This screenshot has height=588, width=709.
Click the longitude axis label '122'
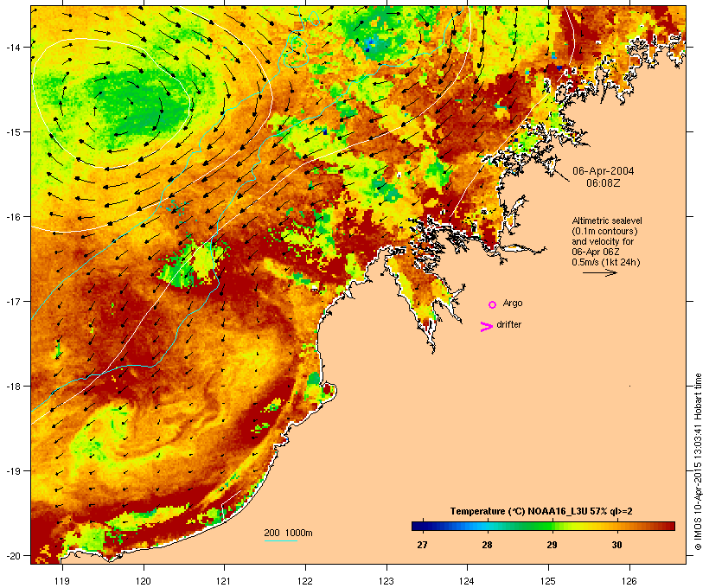click(305, 581)
